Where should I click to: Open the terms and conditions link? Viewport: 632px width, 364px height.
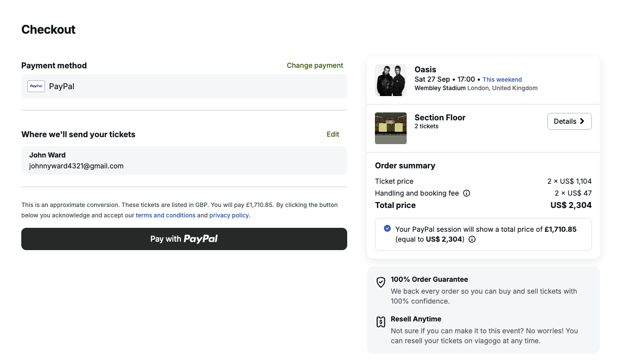click(x=165, y=215)
